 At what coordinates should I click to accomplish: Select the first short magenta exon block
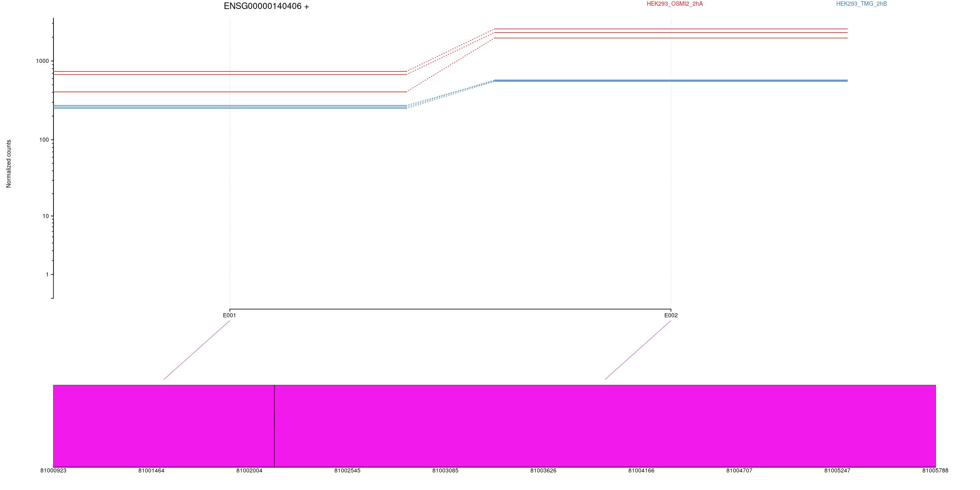[x=164, y=426]
